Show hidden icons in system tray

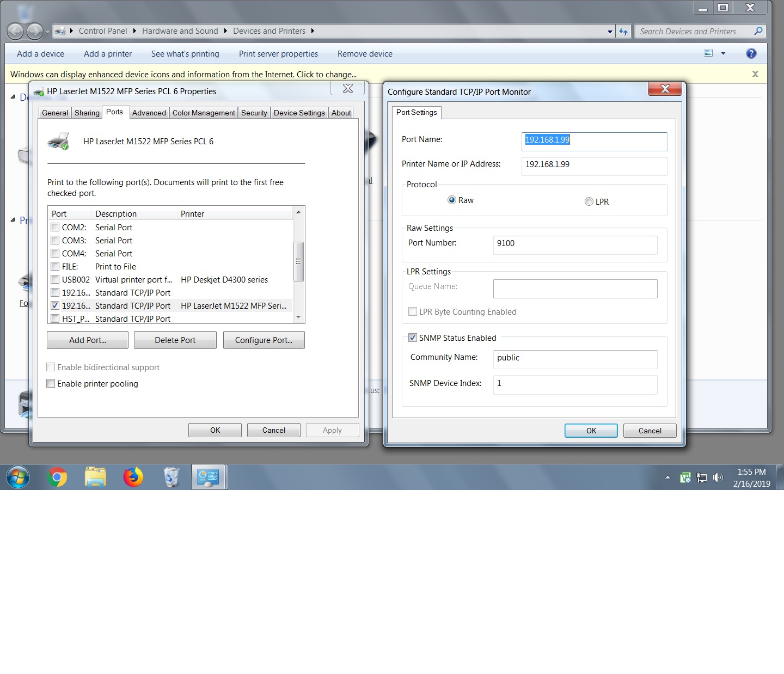pyautogui.click(x=667, y=477)
